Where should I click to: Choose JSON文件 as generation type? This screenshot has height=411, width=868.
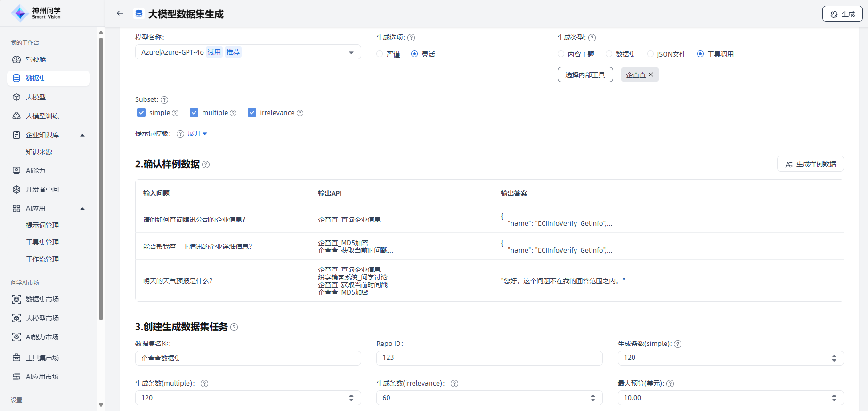coord(650,54)
